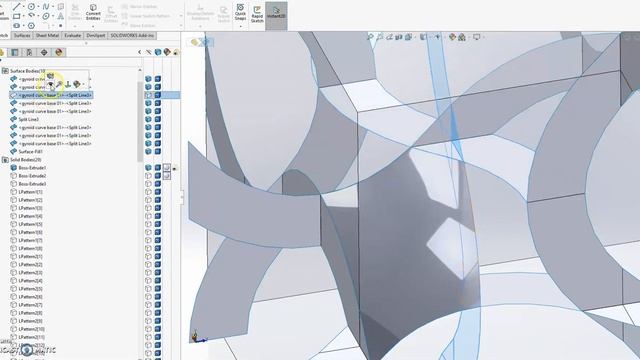Click Zoom to Fit in view toolbar
640x360 pixels.
(371, 37)
